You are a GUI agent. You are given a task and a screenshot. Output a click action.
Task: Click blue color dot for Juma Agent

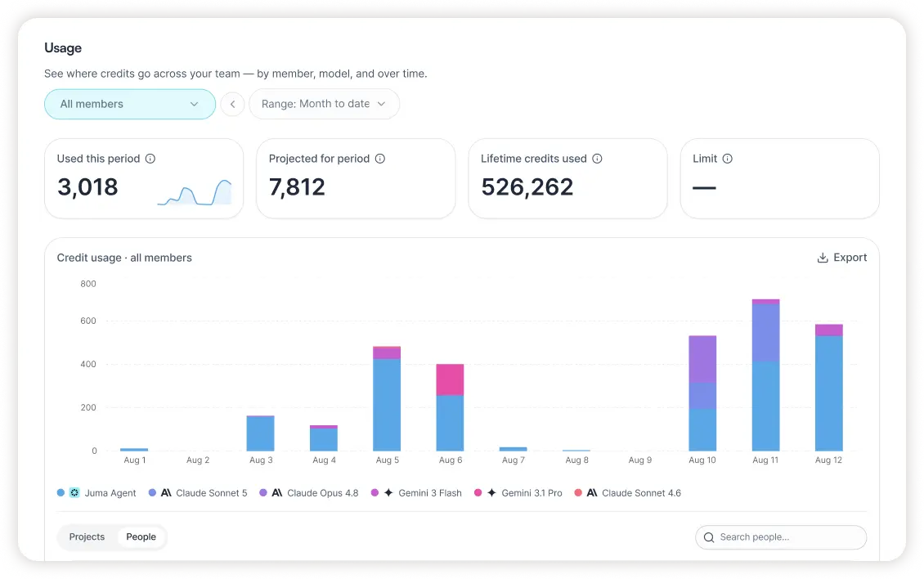click(x=61, y=493)
